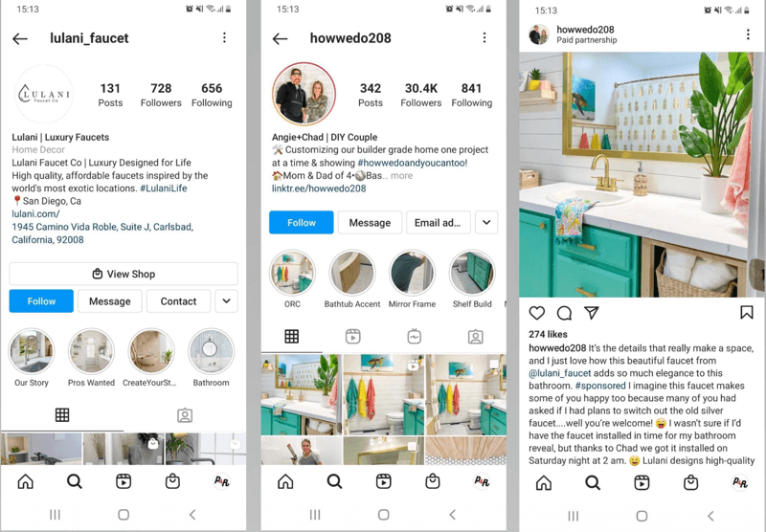Open Shop bag icon in howwedo208 bottom bar
The height and width of the screenshot is (532, 766).
click(433, 481)
